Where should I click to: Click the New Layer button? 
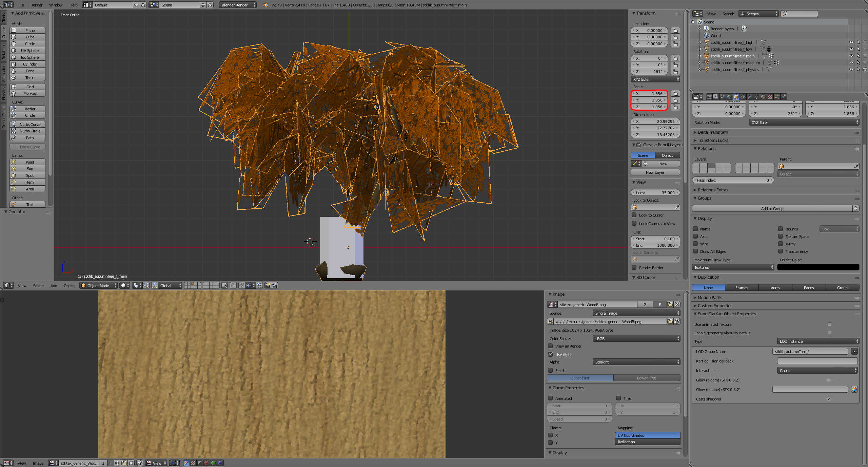click(x=655, y=172)
